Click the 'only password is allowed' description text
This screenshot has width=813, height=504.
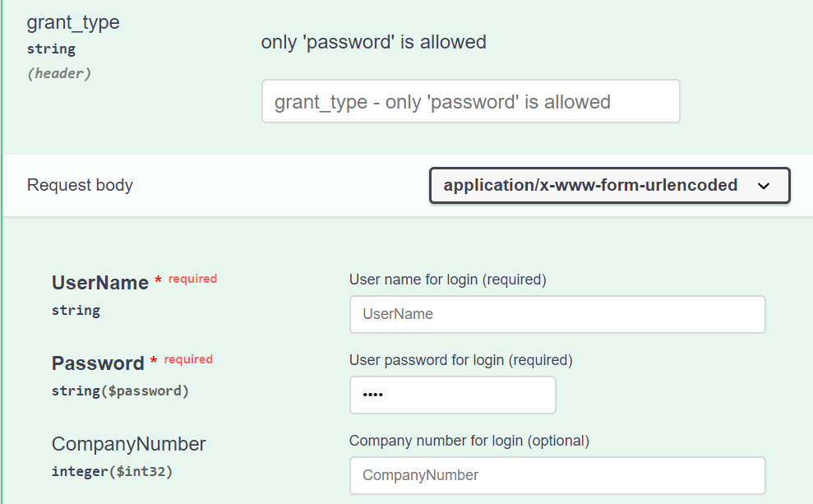pyautogui.click(x=373, y=41)
